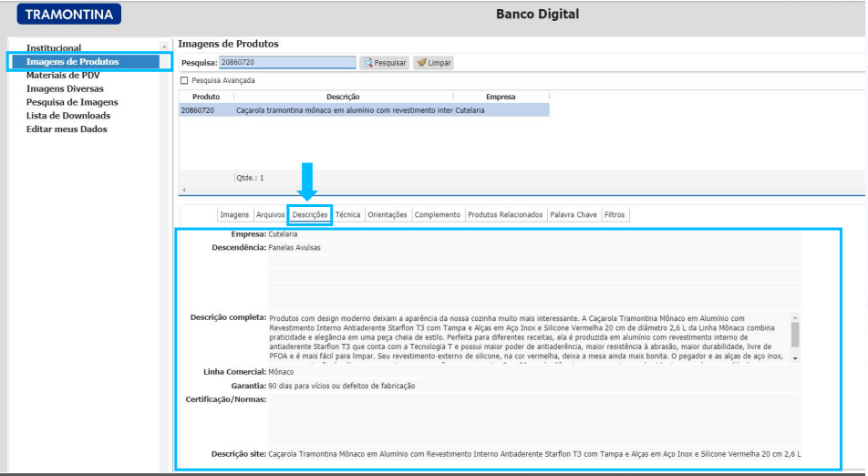Viewport: 868px width, 476px height.
Task: Enable the Pesquisa Avançada checkbox
Action: pyautogui.click(x=184, y=81)
